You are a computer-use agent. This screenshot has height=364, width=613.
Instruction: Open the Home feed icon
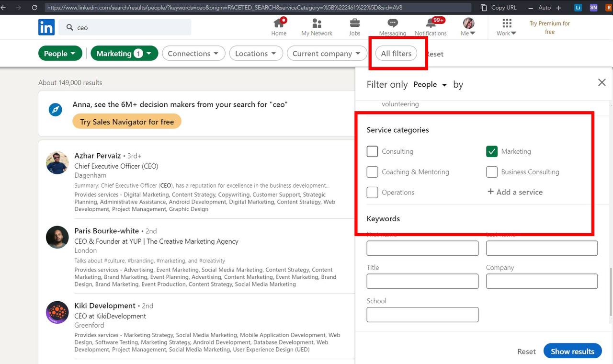(x=279, y=23)
